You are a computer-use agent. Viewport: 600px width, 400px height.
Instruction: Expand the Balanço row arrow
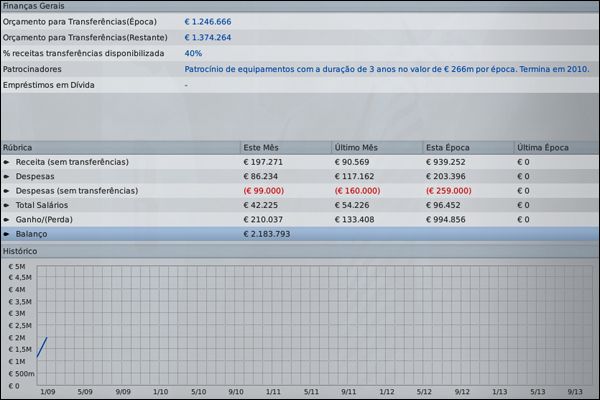point(6,234)
